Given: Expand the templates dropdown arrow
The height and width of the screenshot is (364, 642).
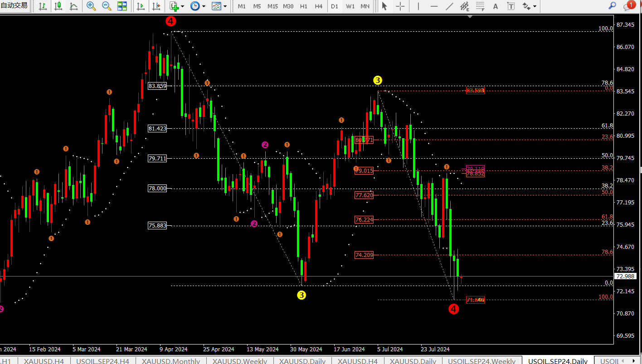Looking at the screenshot, I should coord(225,6).
